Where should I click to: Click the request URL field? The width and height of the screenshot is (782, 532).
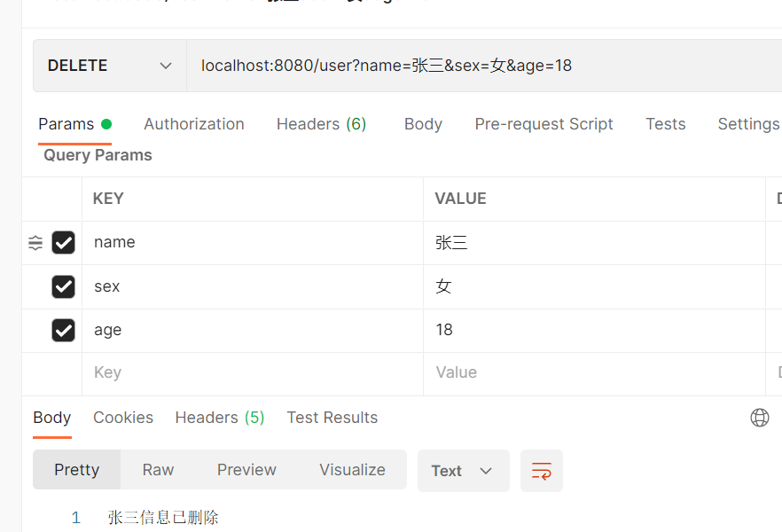click(x=484, y=66)
